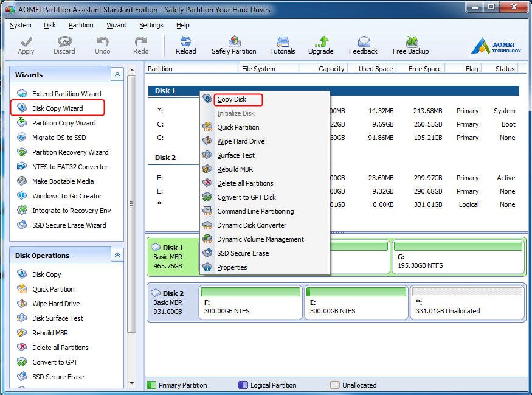The image size is (532, 395).
Task: Choose Rebuild MBR from the context menu
Action: (x=264, y=169)
